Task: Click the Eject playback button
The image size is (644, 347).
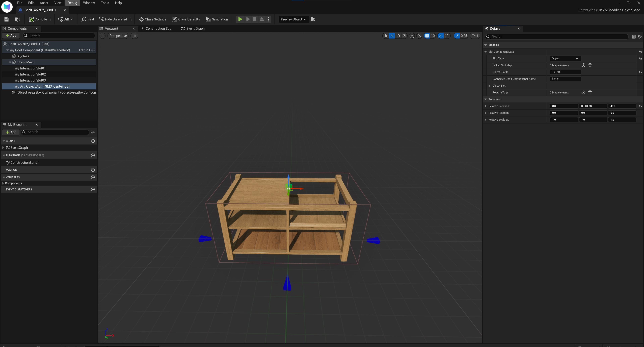Action: 261,19
